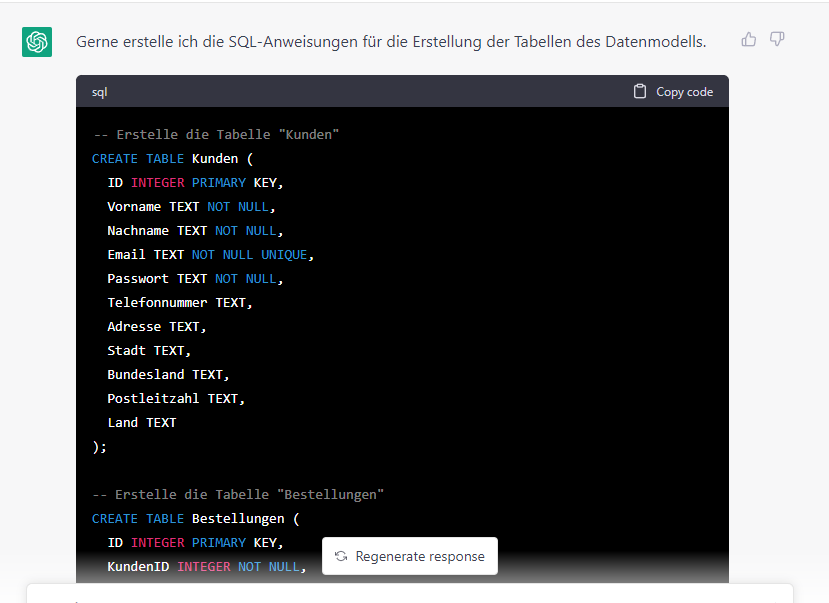Click the comment line for Tabelle "Kunden"
This screenshot has height=603, width=829.
pos(216,134)
